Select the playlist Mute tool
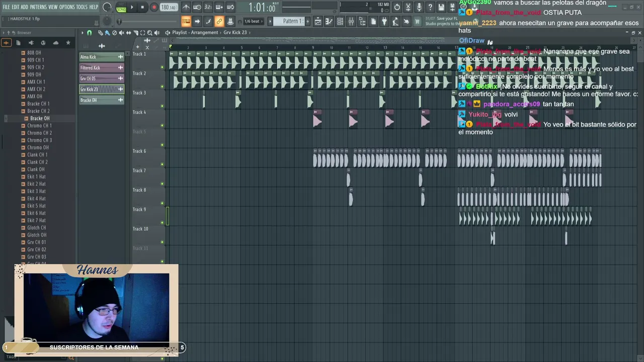 121,33
